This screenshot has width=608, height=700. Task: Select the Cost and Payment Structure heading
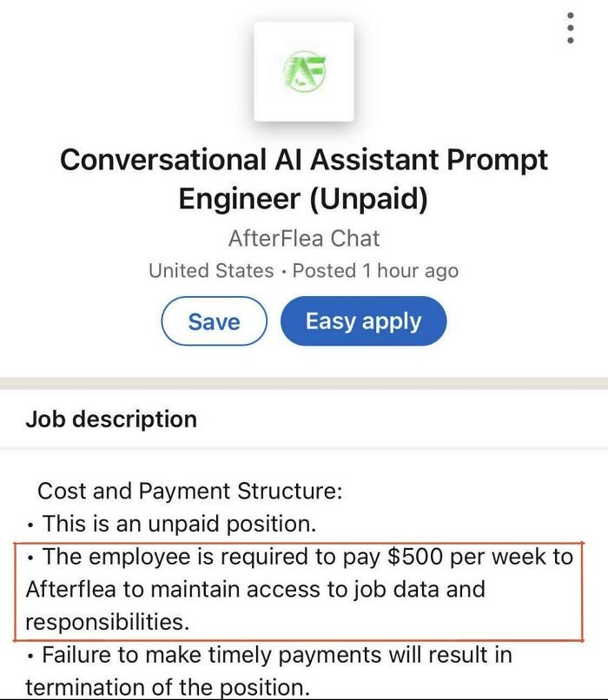coord(193,490)
